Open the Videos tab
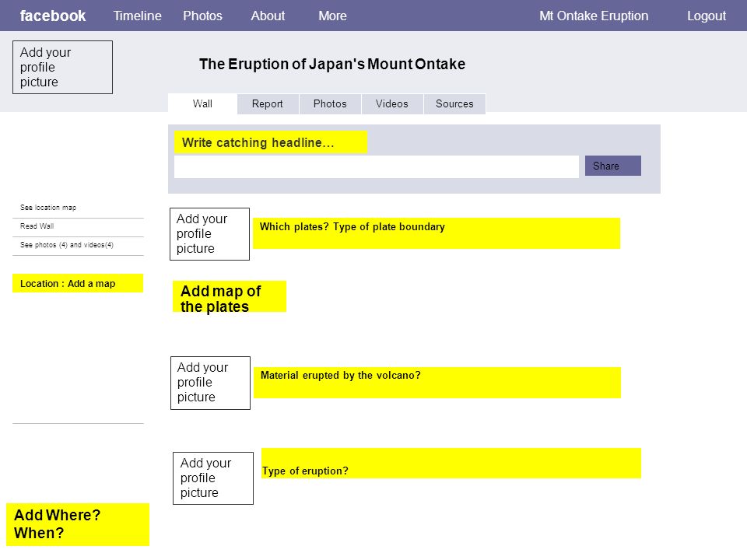Image resolution: width=747 pixels, height=560 pixels. pyautogui.click(x=392, y=103)
